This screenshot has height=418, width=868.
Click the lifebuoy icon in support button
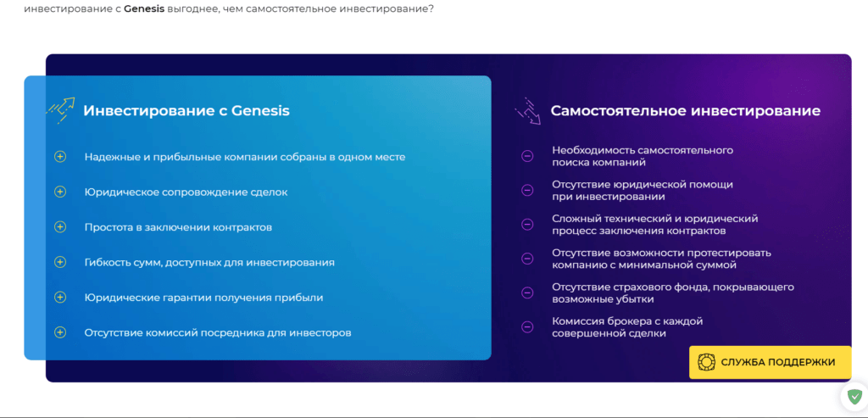tap(706, 362)
